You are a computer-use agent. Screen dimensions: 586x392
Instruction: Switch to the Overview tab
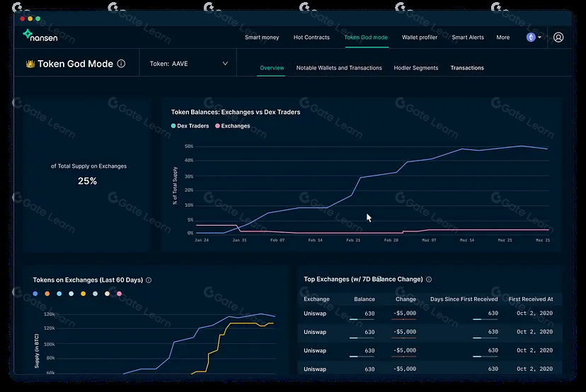pos(272,68)
